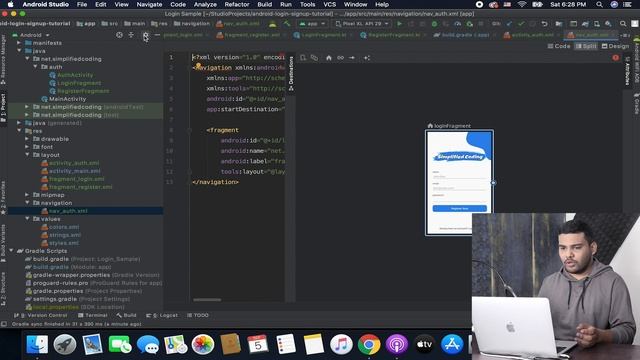Toggle the Favorites tool window button
Screen dimensions: 640x360
[3, 198]
